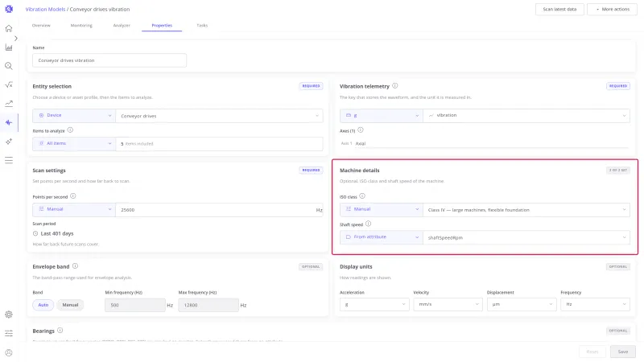
Task: Switch to the Analyzer tab
Action: pos(122,26)
